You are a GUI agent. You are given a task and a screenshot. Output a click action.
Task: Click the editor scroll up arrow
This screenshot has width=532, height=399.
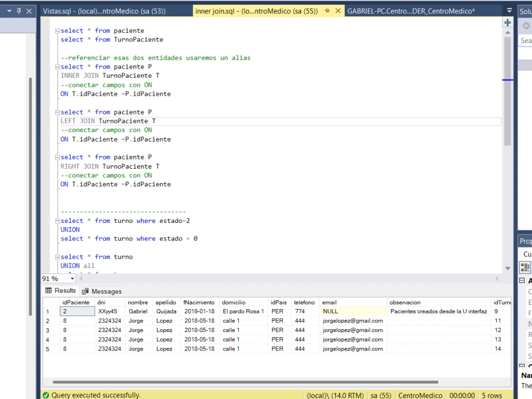508,32
